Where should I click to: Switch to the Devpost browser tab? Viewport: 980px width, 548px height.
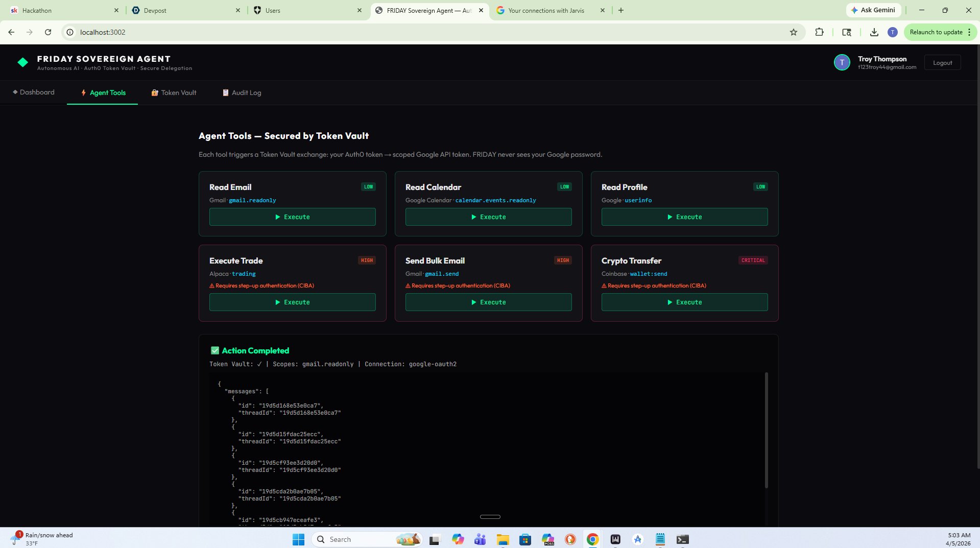point(185,10)
